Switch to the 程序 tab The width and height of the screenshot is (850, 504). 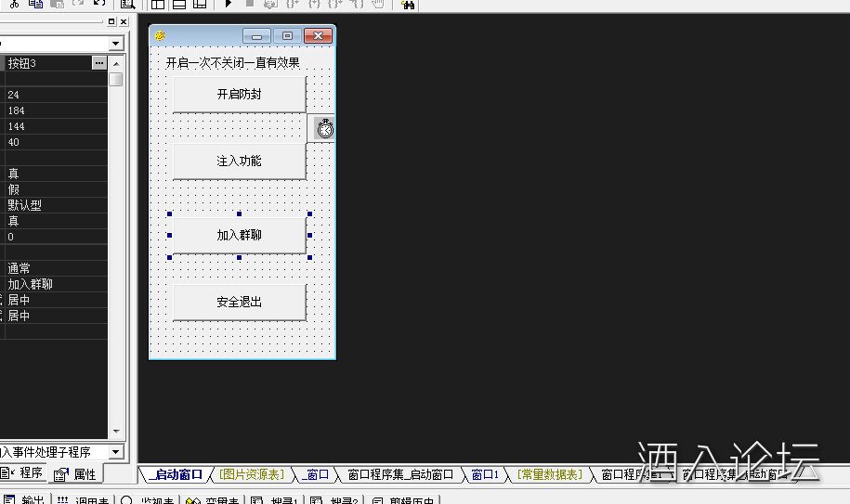click(23, 473)
